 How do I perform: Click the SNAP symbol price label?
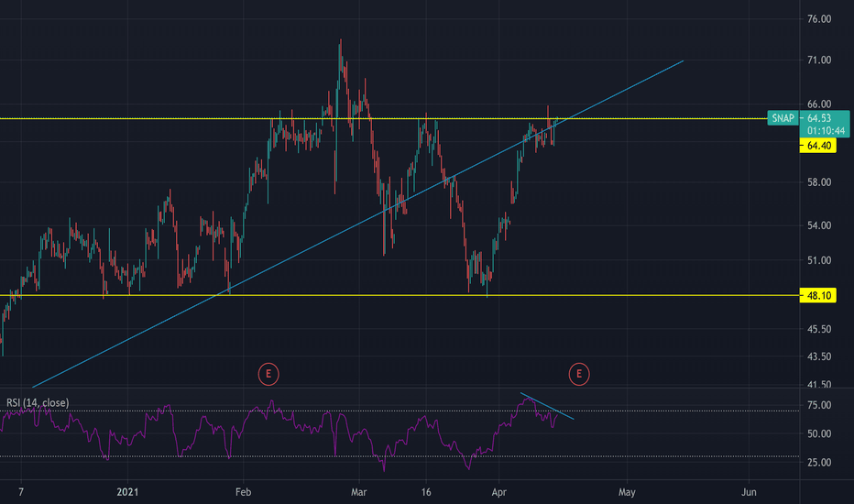click(783, 118)
